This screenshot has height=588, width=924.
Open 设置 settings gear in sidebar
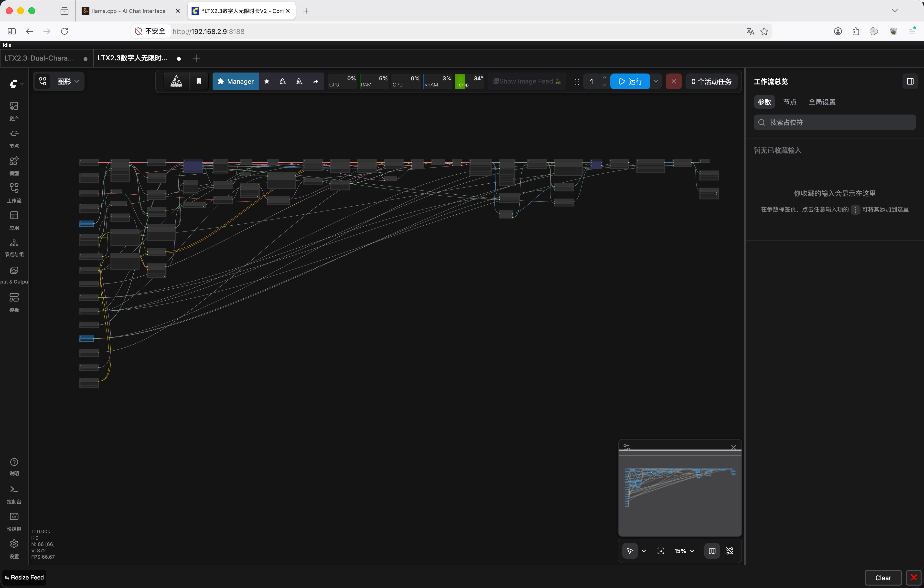(14, 549)
